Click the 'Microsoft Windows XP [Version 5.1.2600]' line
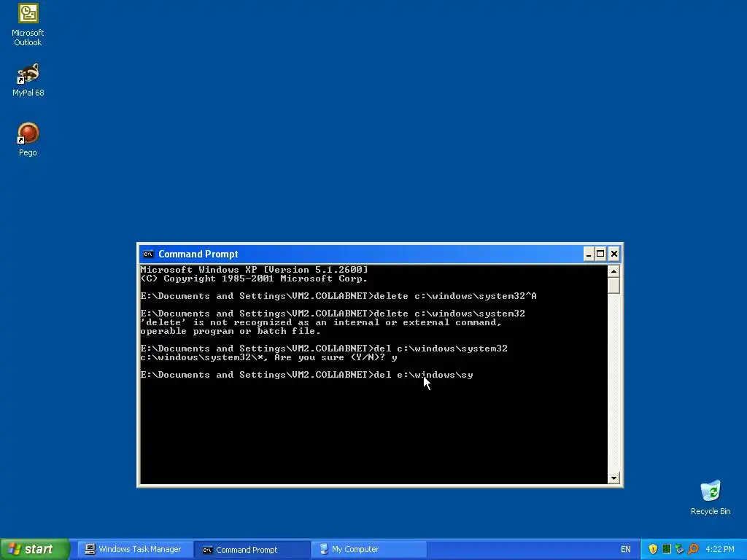The image size is (747, 560). 254,270
